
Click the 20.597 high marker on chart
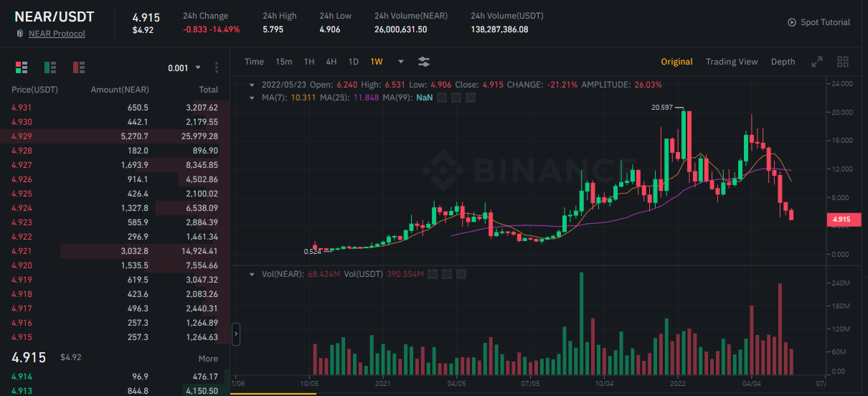[662, 107]
